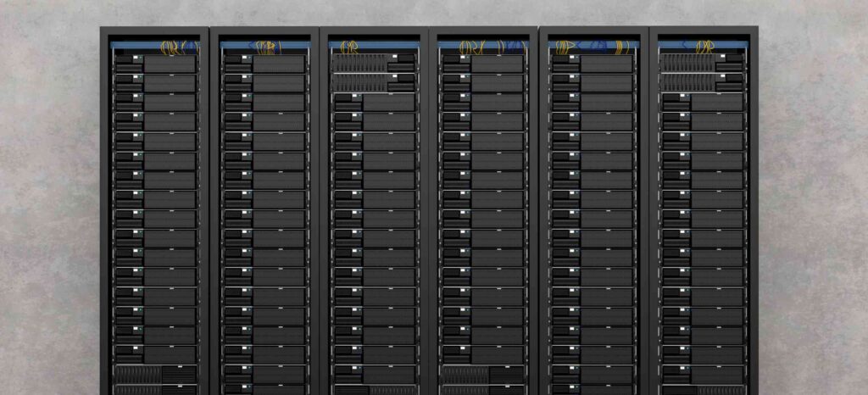868x395 pixels.
Task: Select the topmost server in the second rack
Action: [x=264, y=64]
